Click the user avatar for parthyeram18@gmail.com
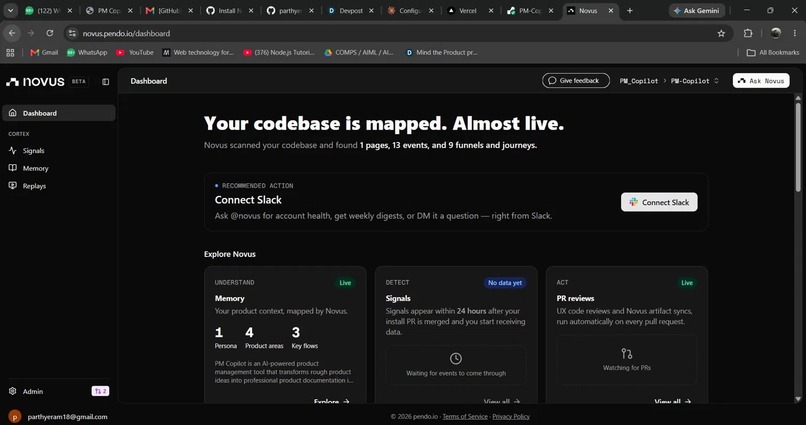The width and height of the screenshot is (806, 425). click(x=14, y=416)
